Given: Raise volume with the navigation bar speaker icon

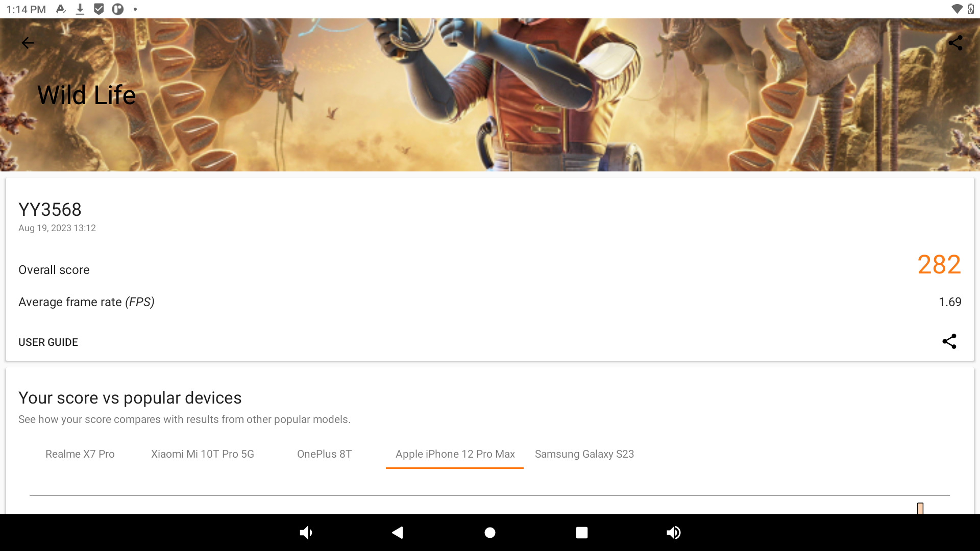Looking at the screenshot, I should pos(674,533).
